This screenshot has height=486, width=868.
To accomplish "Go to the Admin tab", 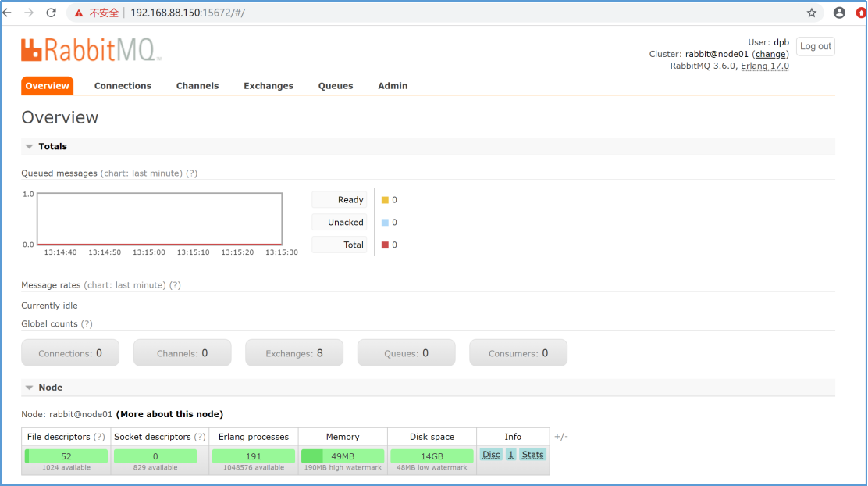I will pos(393,86).
